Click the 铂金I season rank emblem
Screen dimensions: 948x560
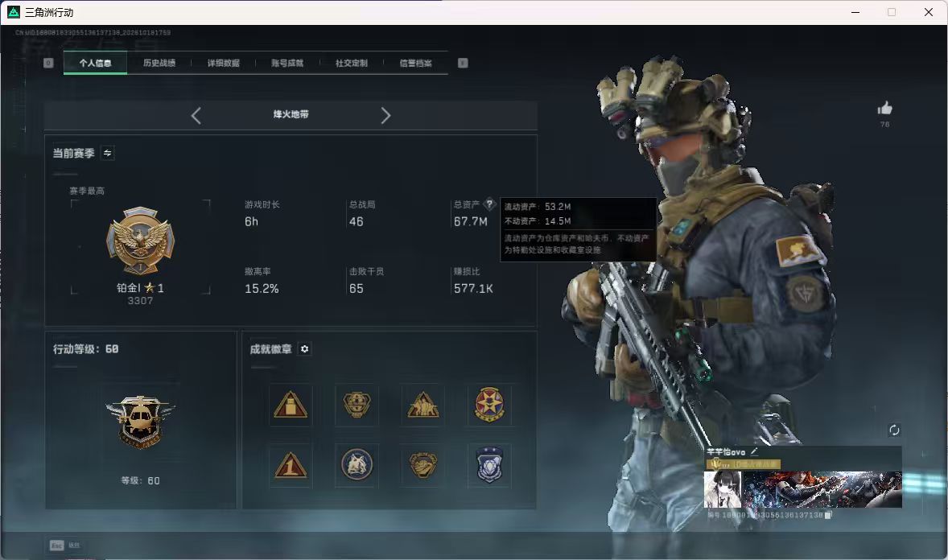pyautogui.click(x=140, y=241)
